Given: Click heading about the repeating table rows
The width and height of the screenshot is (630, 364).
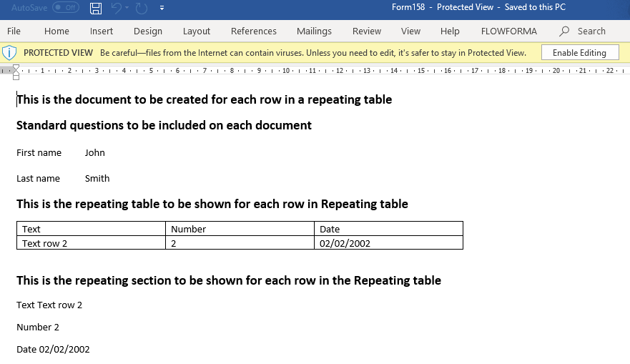Looking at the screenshot, I should pos(212,204).
